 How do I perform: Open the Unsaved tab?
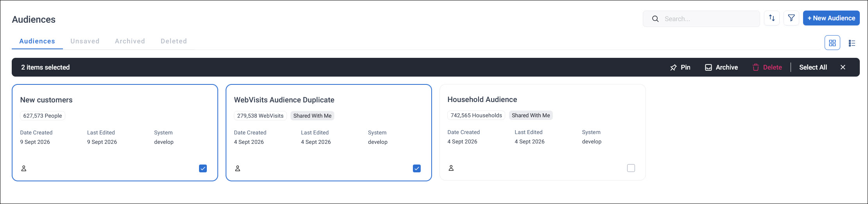tap(85, 41)
